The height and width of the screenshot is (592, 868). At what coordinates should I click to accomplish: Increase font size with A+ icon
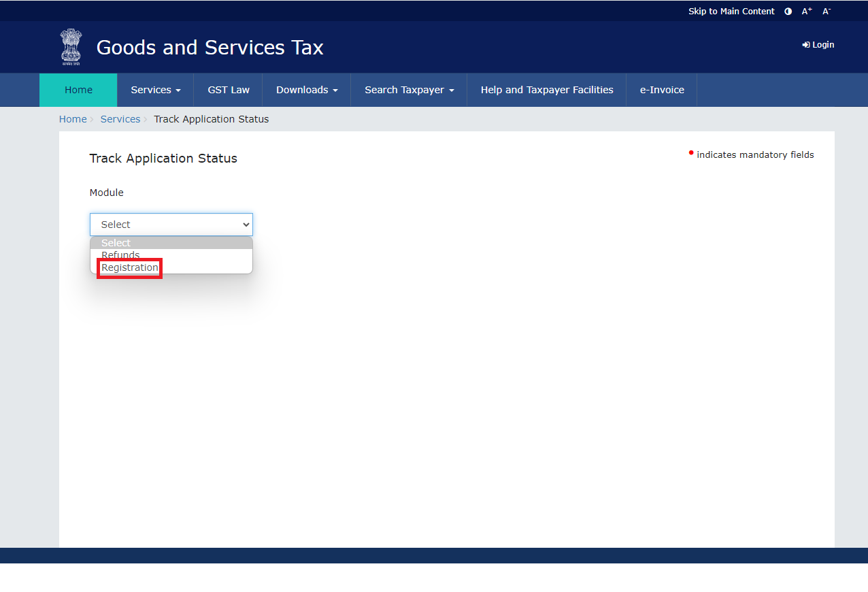click(x=806, y=11)
